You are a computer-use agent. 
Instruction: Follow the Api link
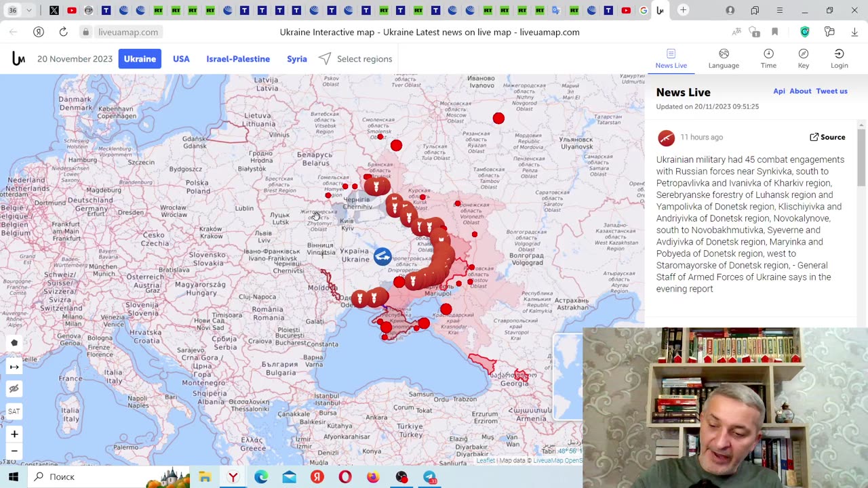point(779,91)
